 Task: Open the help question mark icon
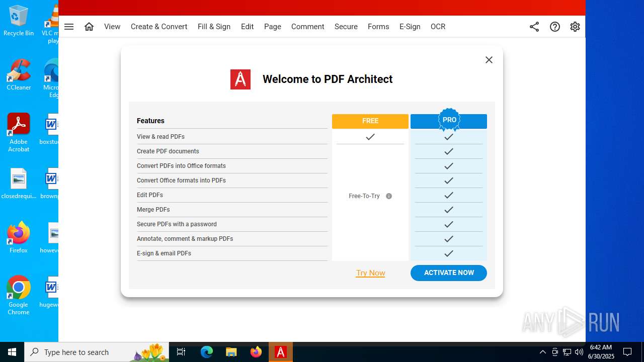click(x=555, y=27)
